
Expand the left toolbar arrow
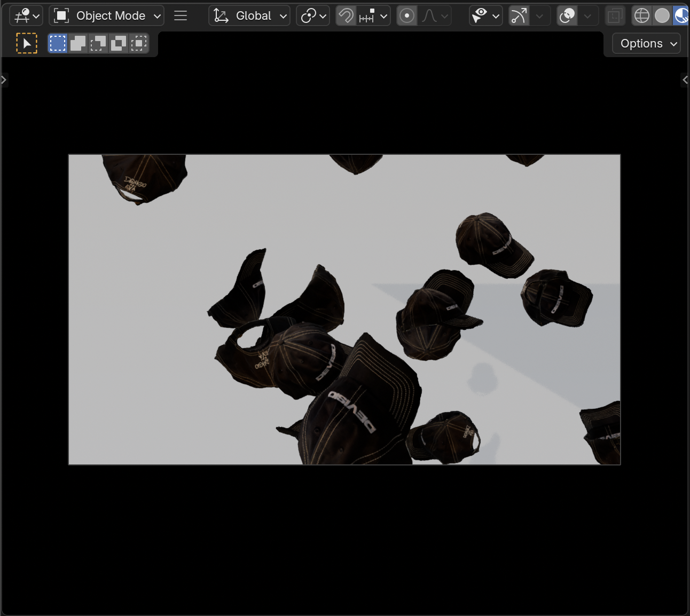[x=4, y=80]
